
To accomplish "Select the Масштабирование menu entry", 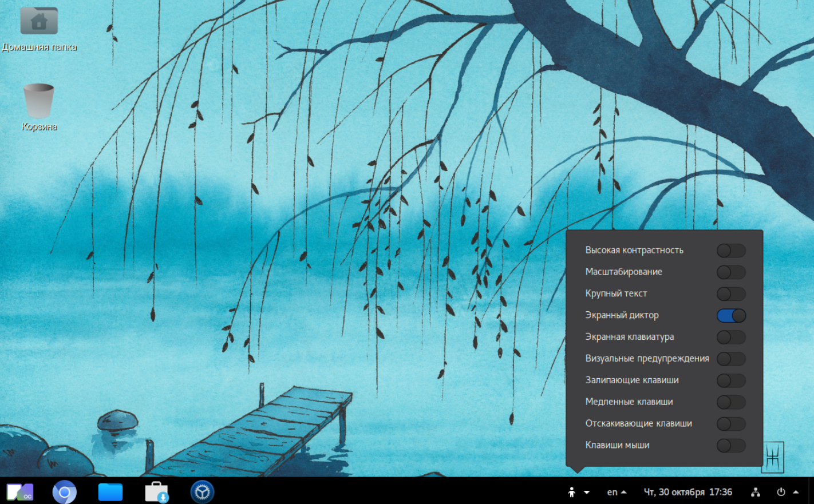I will click(x=623, y=272).
